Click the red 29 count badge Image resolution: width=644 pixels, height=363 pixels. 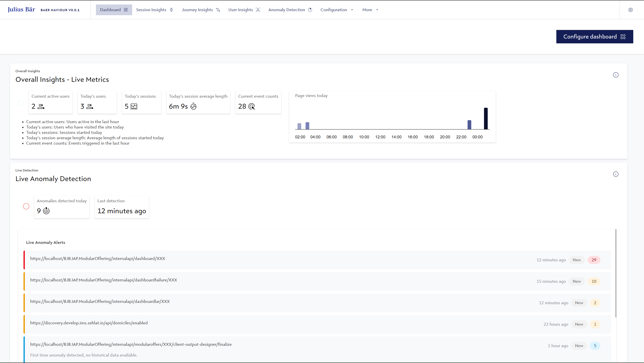(x=594, y=260)
